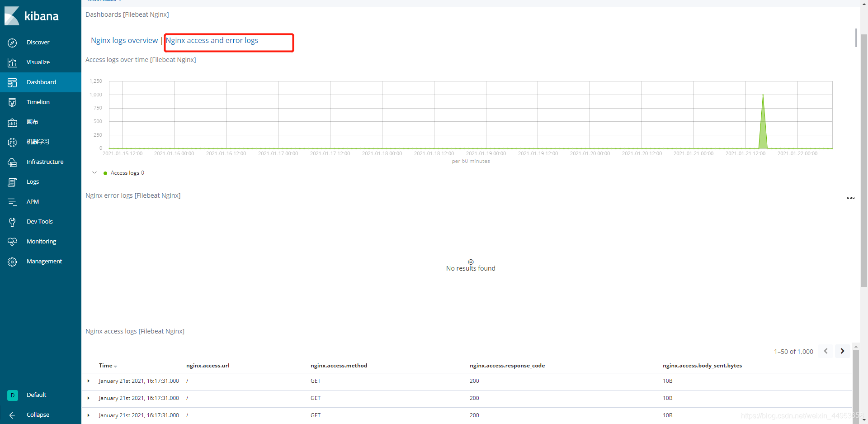Click 'per 60 minutes' axis label
Viewport: 868px width, 424px height.
(471, 161)
